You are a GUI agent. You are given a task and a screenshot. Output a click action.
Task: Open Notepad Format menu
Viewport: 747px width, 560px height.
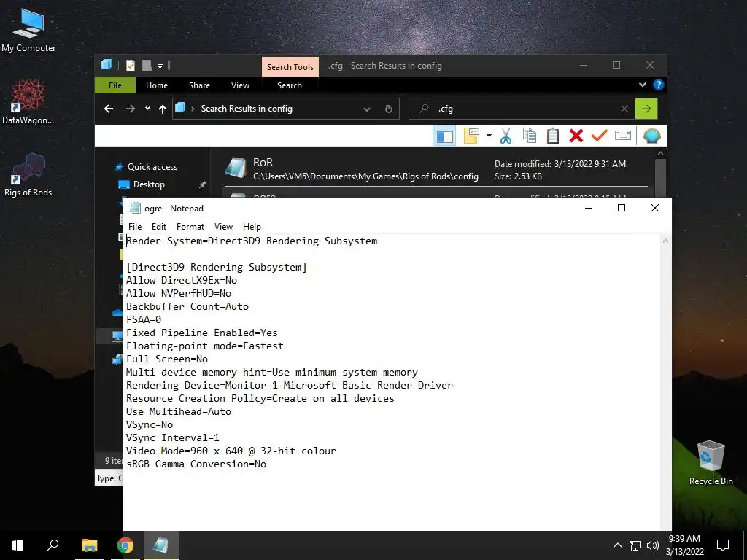[x=190, y=227]
